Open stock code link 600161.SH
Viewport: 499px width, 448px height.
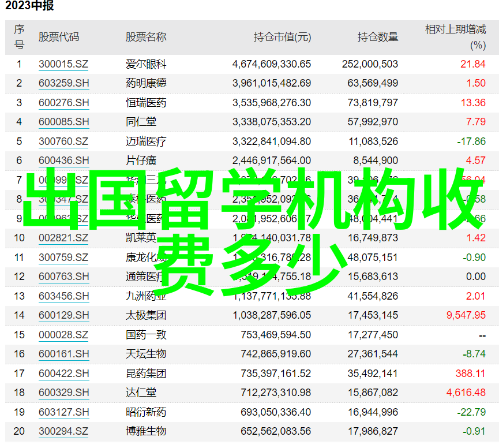63,354
